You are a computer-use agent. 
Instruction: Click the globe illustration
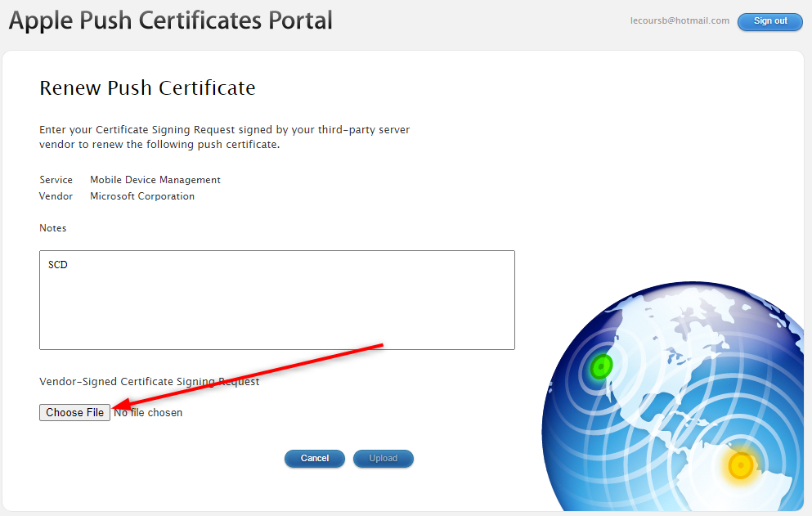(x=673, y=397)
